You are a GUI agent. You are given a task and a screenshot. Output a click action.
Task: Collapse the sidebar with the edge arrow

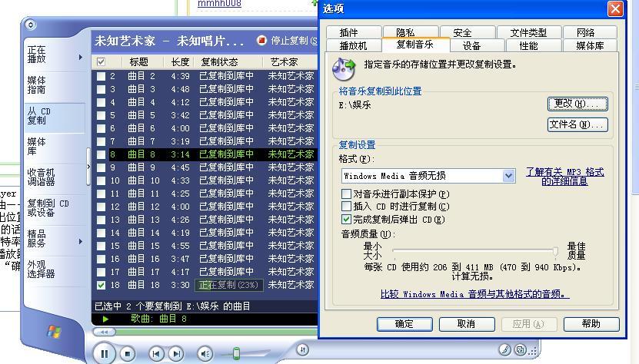click(88, 167)
